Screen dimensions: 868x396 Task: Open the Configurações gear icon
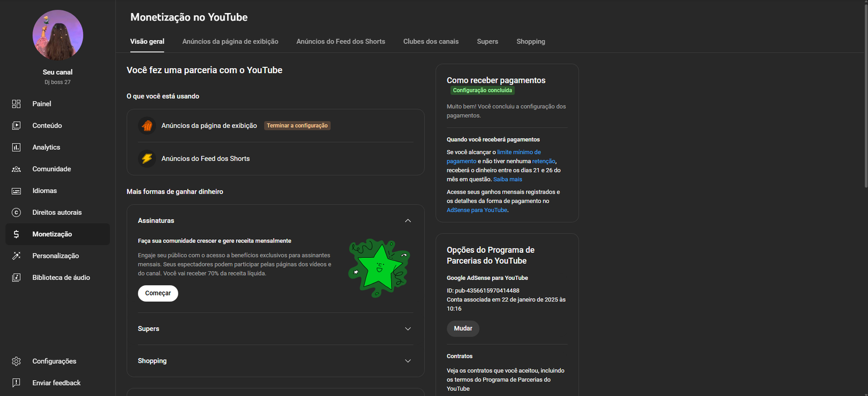16,361
